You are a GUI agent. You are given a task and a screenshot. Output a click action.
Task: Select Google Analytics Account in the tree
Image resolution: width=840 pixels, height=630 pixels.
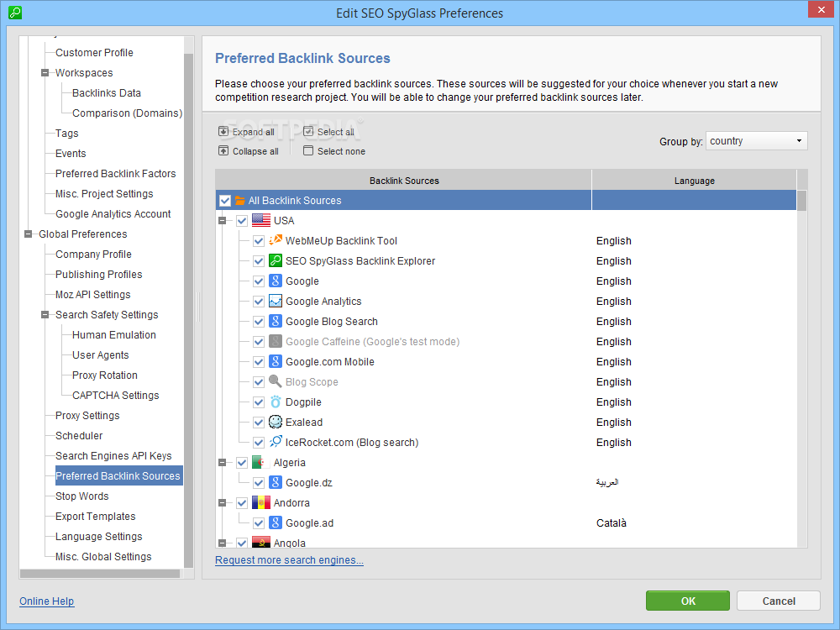(x=113, y=213)
